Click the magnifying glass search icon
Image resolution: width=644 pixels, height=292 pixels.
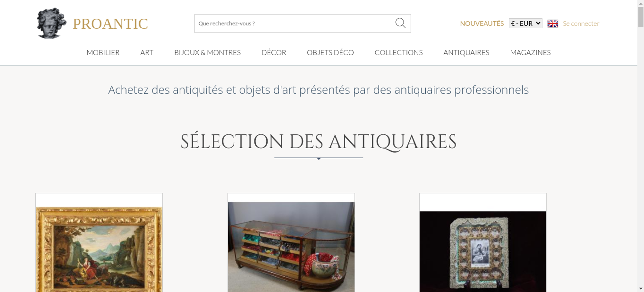[x=400, y=23]
